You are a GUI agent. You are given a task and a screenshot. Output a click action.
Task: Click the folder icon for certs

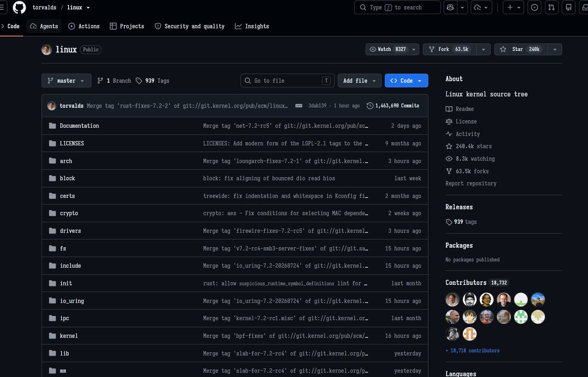click(52, 196)
